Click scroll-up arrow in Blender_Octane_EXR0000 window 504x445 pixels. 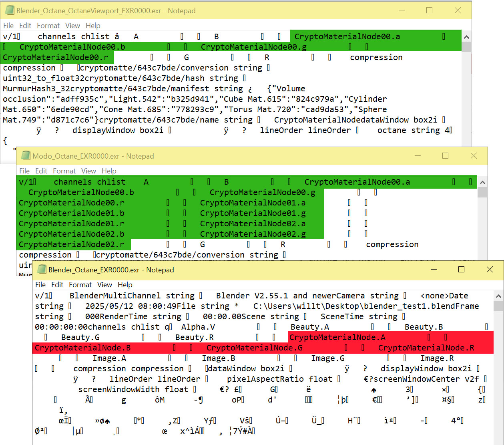(x=498, y=296)
